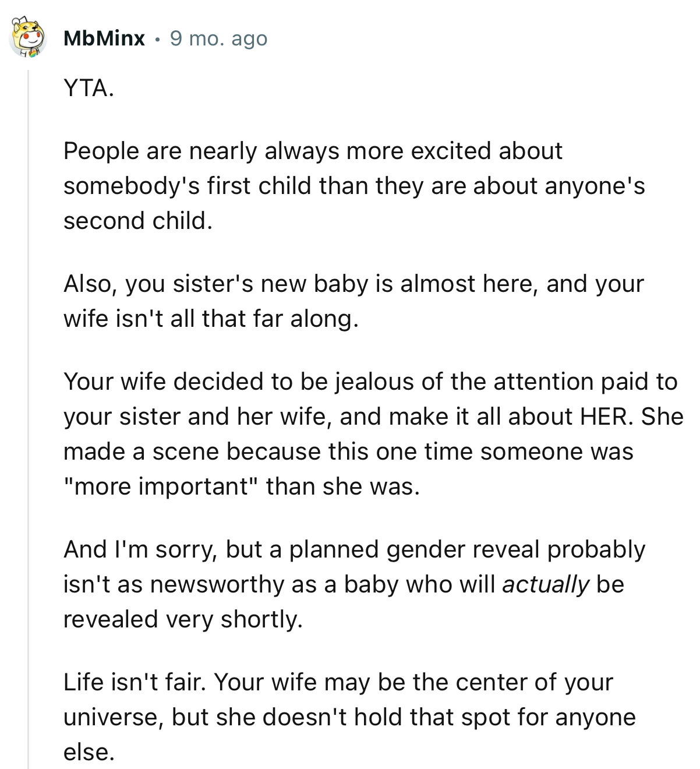Click the 'YTA.' verdict text

point(87,87)
